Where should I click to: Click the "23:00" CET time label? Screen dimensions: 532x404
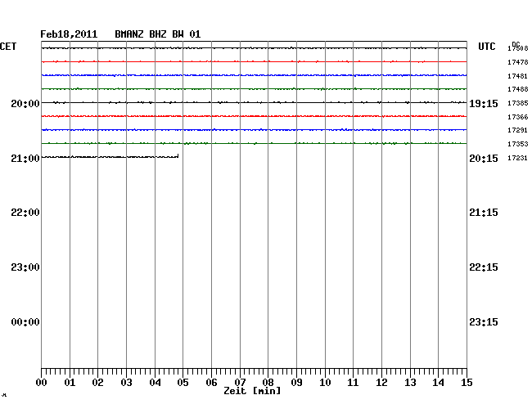pyautogui.click(x=25, y=267)
